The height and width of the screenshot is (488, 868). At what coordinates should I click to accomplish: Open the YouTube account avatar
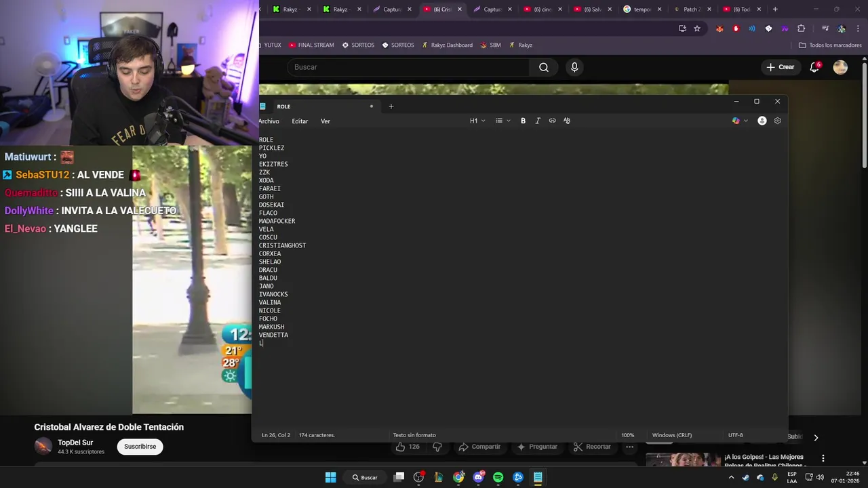point(840,67)
